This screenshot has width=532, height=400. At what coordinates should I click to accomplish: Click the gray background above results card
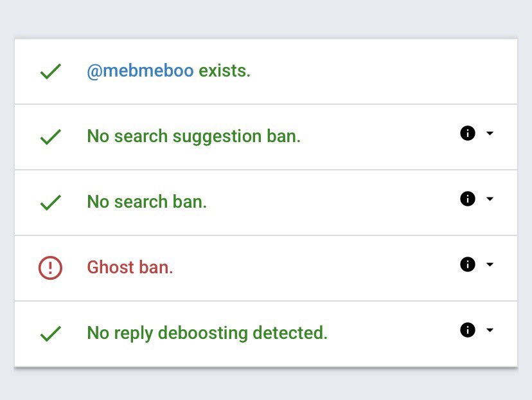tap(266, 18)
